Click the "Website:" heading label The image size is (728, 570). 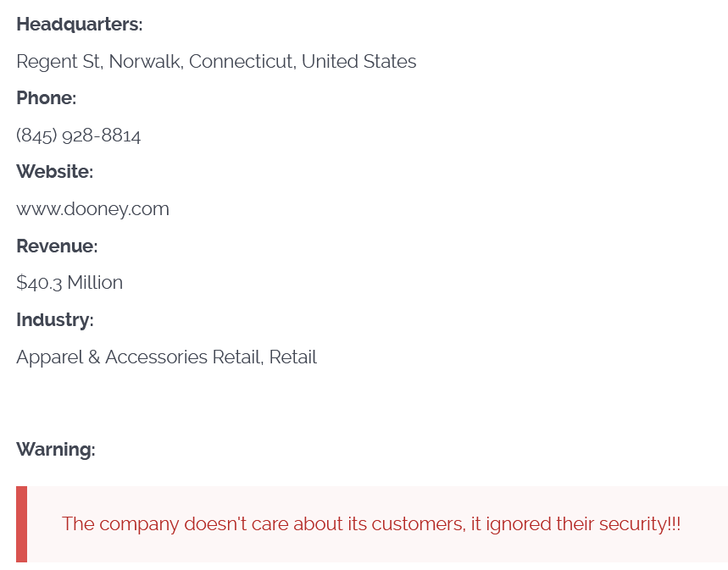54,172
